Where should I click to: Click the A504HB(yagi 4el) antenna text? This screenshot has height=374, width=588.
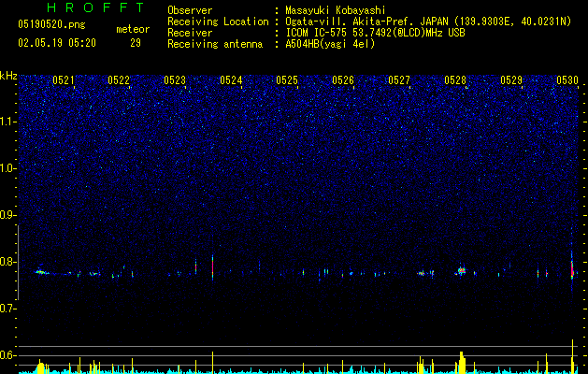click(x=330, y=44)
